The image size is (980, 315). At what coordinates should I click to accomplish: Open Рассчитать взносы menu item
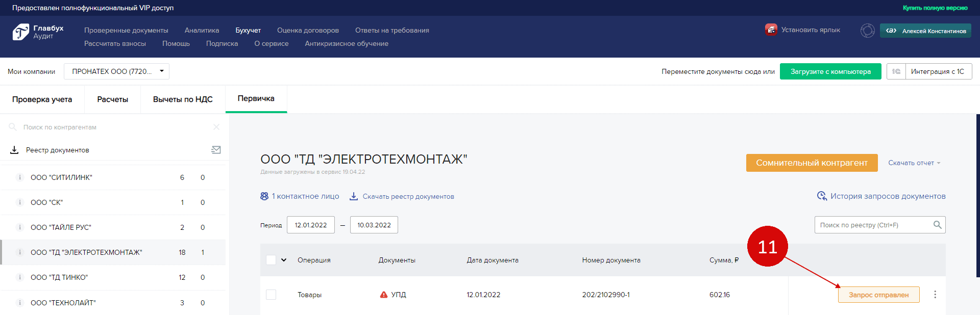(115, 43)
